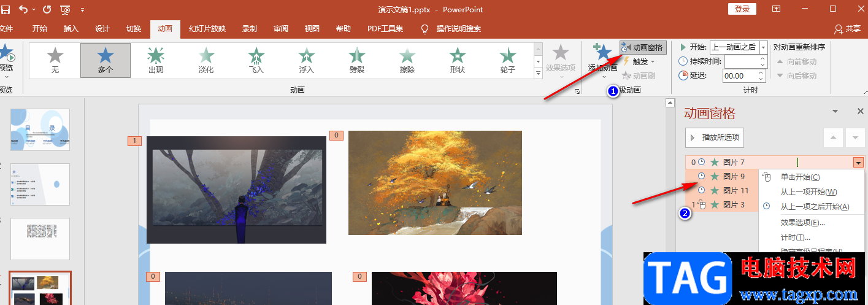Open the Customize Quick Access Toolbar arrow
This screenshot has height=305, width=868.
click(x=83, y=10)
